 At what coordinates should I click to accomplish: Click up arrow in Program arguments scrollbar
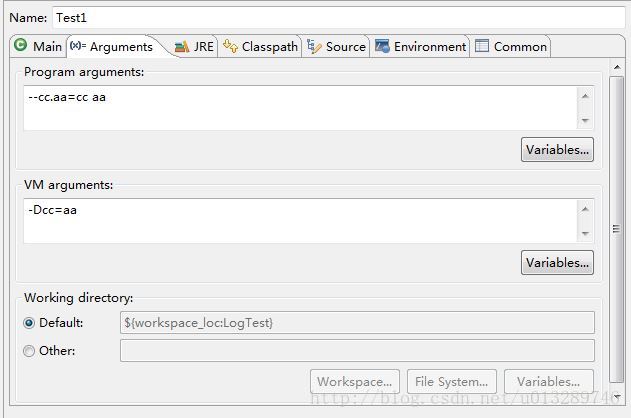[585, 96]
